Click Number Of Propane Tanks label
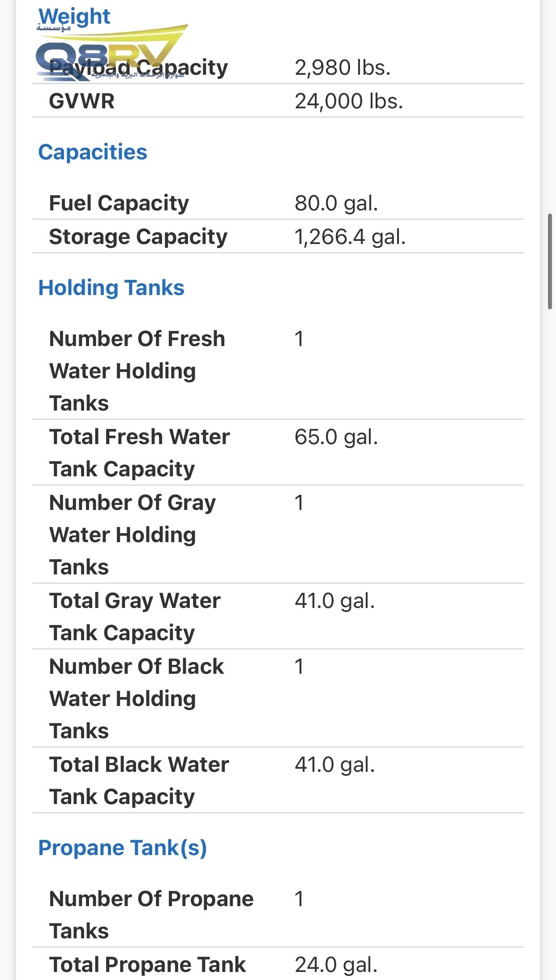This screenshot has height=980, width=556. [x=151, y=915]
